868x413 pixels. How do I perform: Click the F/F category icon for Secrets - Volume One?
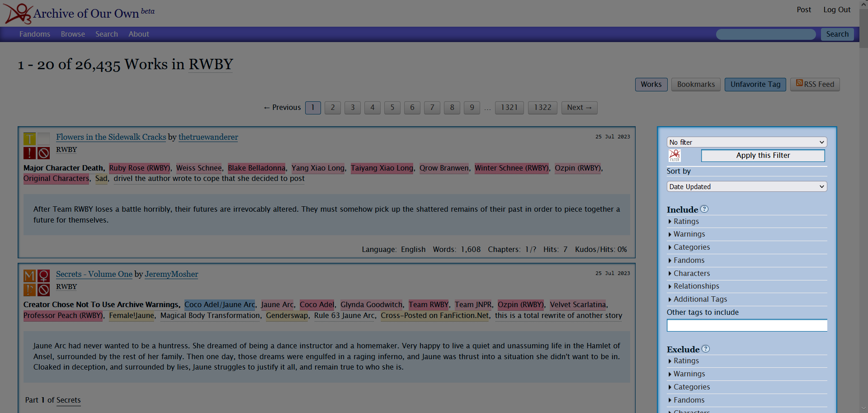43,276
